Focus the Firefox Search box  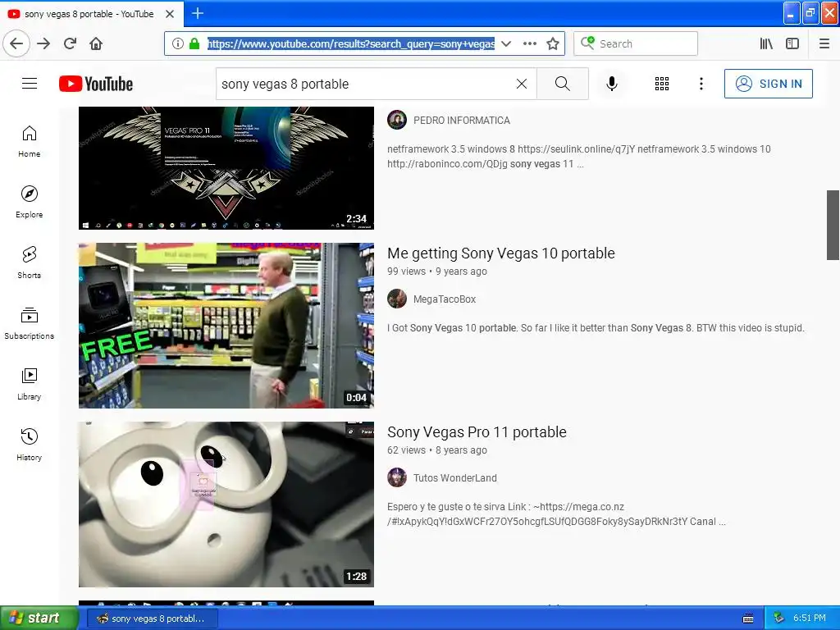[x=636, y=43]
